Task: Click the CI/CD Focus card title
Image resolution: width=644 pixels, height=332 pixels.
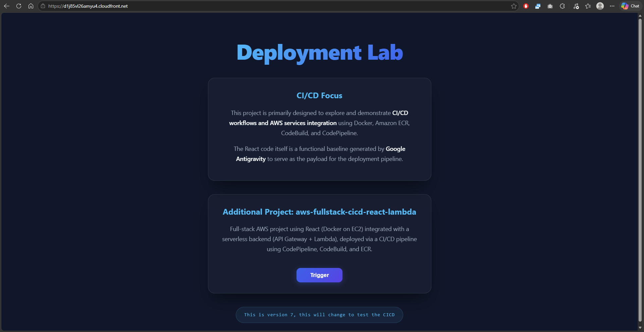Action: 319,96
